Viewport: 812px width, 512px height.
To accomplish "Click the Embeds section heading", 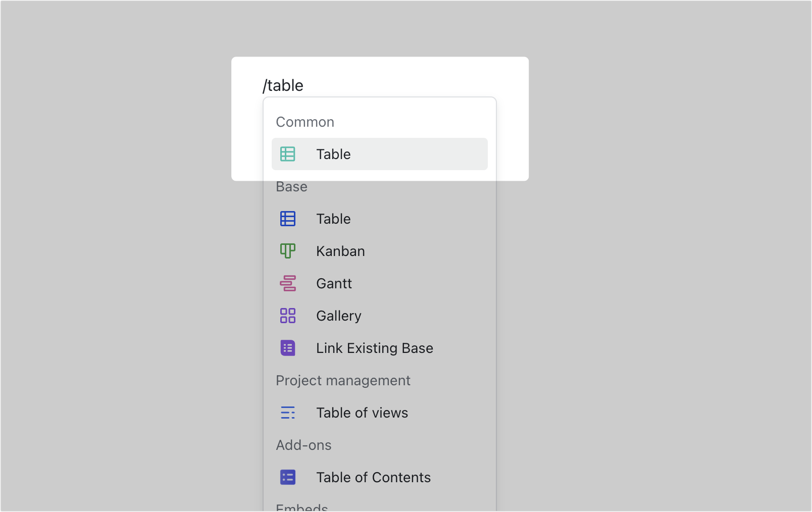I will tap(302, 506).
